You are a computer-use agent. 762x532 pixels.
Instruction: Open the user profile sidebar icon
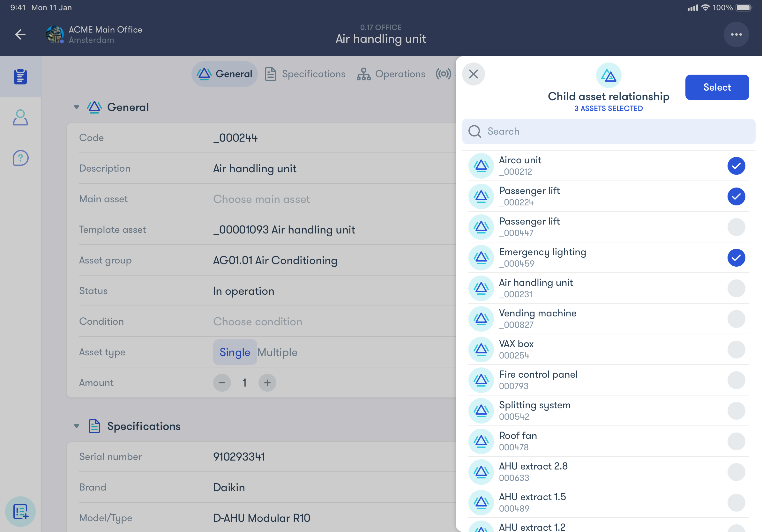tap(20, 117)
